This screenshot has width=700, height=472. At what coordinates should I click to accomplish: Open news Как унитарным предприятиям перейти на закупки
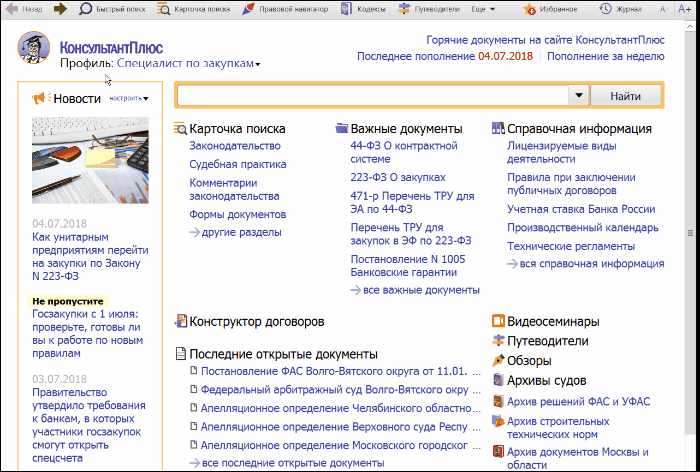tap(90, 256)
